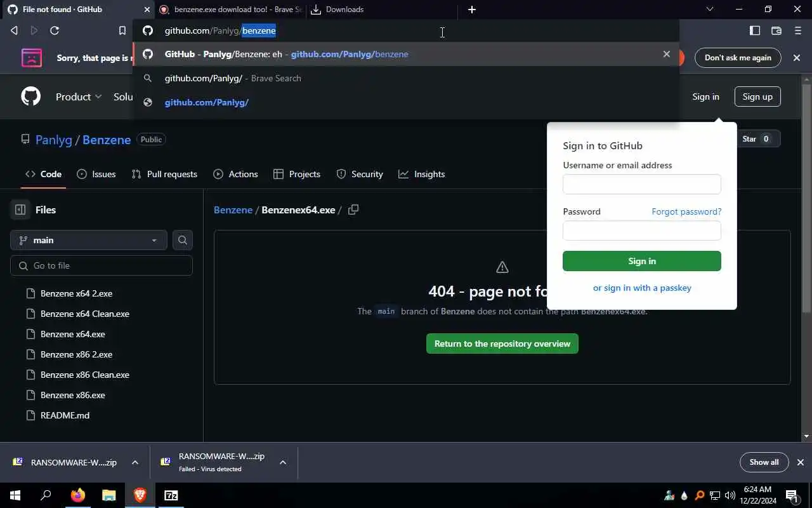This screenshot has width=812, height=508.
Task: Open Windows taskbar search
Action: click(46, 495)
